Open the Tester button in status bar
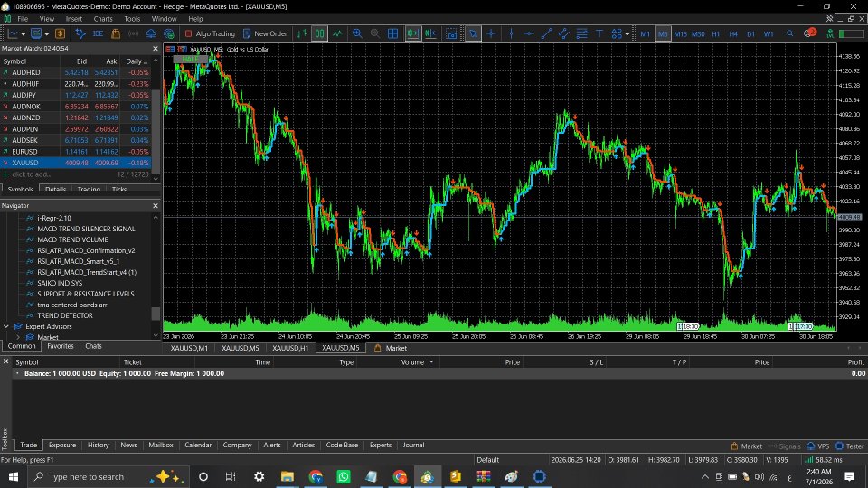Screen dimensions: 868x488 pyautogui.click(x=850, y=446)
